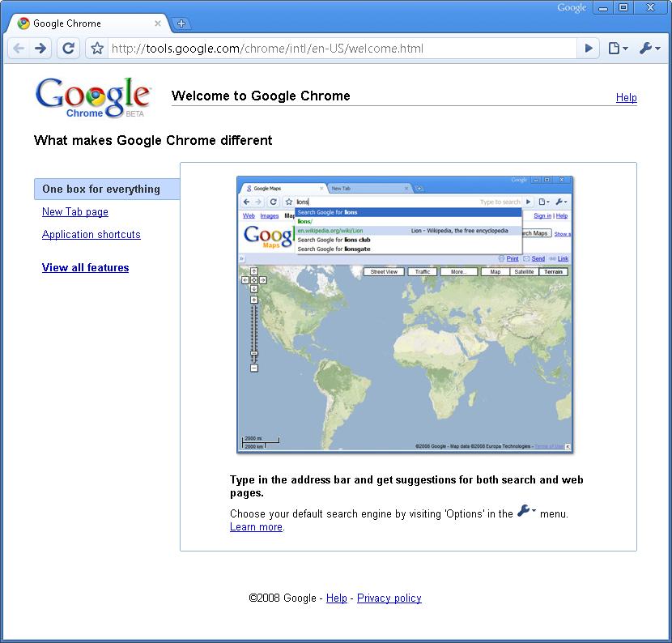Click the 'New Tab page' link

coord(74,211)
